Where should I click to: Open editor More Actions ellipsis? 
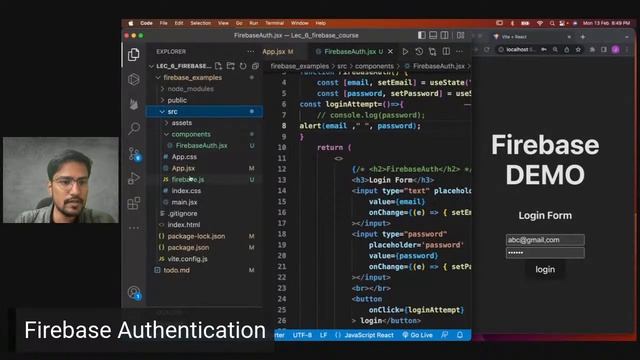[460, 51]
